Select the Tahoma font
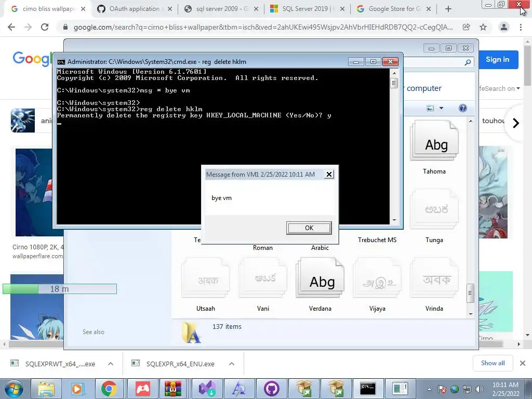 [434, 148]
